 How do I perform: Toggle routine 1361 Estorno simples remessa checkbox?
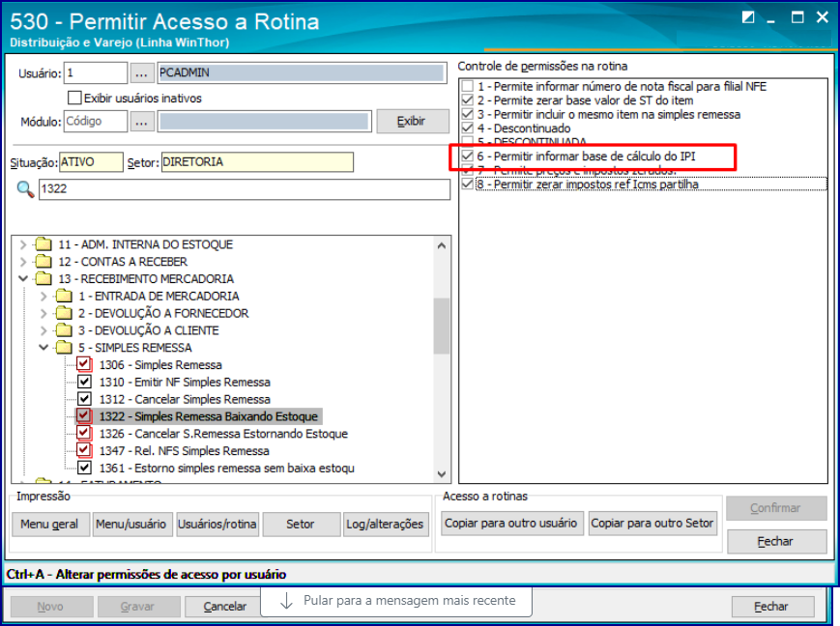(84, 468)
